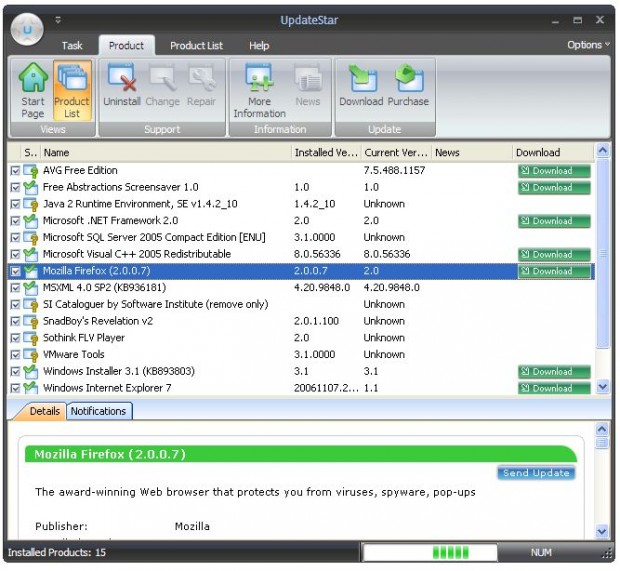Toggle Microsoft SQL Server 2005 checkbox

pyautogui.click(x=15, y=238)
